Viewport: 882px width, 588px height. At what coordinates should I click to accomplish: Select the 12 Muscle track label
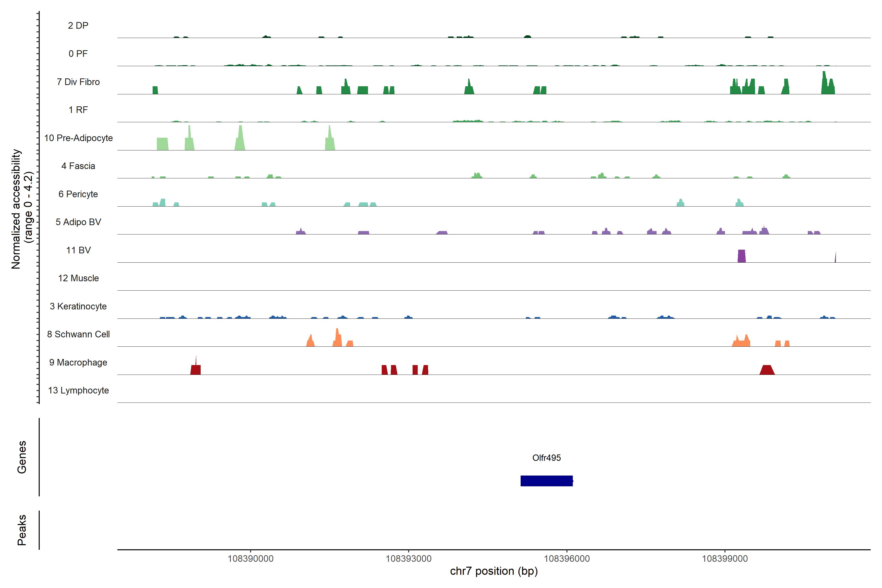(78, 278)
